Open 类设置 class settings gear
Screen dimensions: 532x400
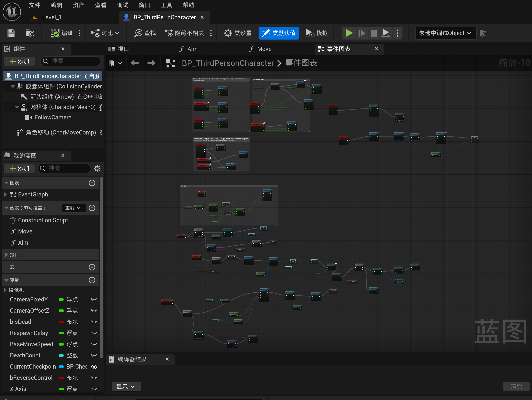[228, 33]
